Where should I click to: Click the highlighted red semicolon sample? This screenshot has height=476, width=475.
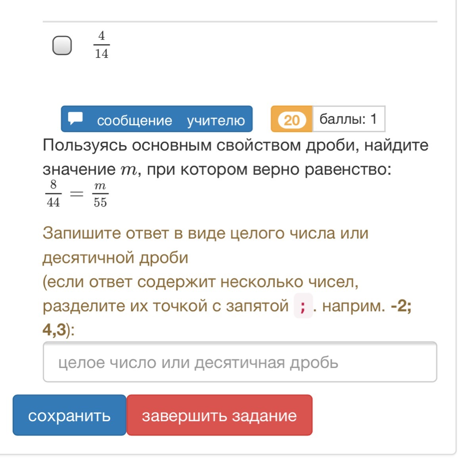pyautogui.click(x=303, y=306)
